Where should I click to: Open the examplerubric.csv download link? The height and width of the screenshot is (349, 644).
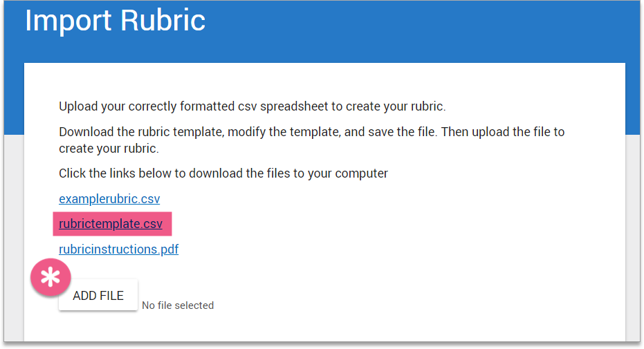tap(109, 199)
